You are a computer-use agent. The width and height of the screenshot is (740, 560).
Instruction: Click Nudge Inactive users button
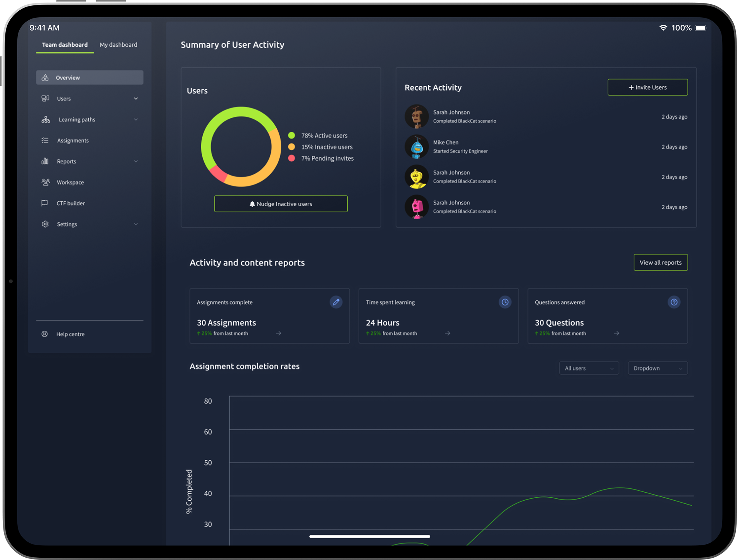(x=281, y=204)
